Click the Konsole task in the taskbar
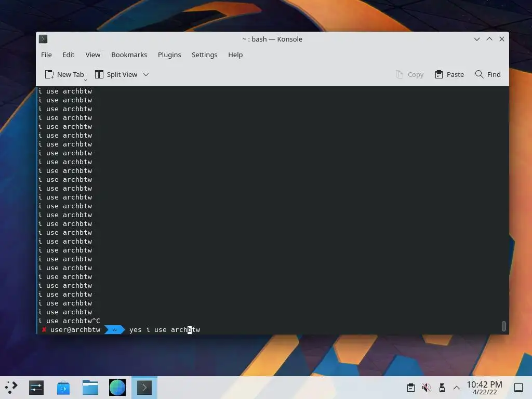This screenshot has height=399, width=532. pyautogui.click(x=144, y=387)
